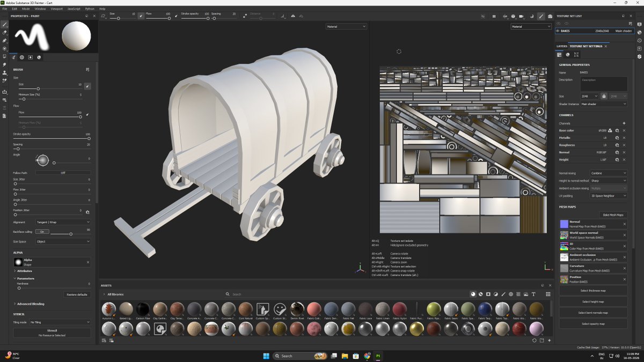644x362 pixels.
Task: Click the pause rendering icon in viewport toolbar
Action: point(494,16)
